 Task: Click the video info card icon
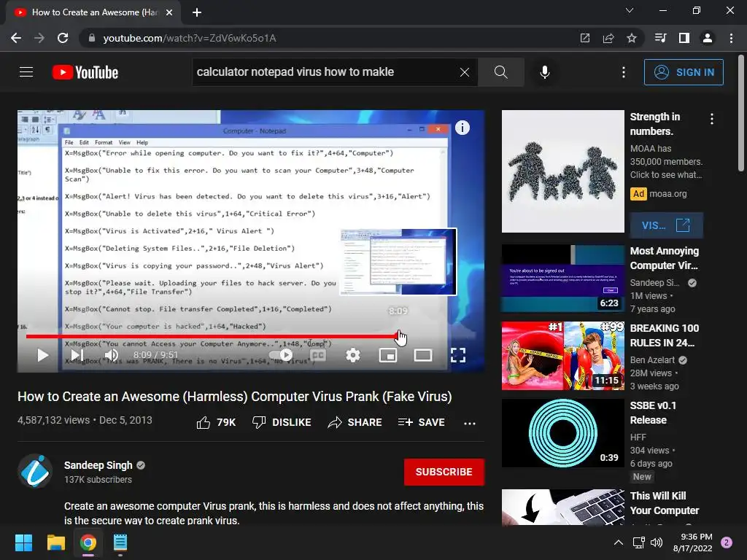462,128
